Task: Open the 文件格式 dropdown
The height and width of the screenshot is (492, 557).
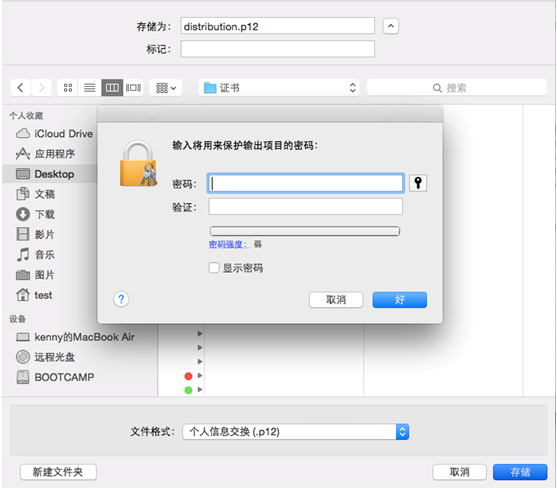Action: [296, 432]
